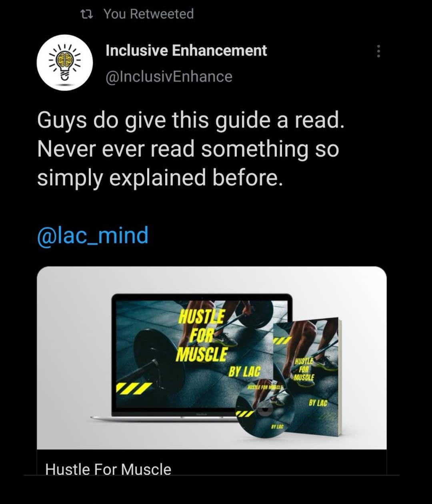Follow the @lac_mind mention link
Viewport: 432px width, 504px height.
pyautogui.click(x=92, y=235)
